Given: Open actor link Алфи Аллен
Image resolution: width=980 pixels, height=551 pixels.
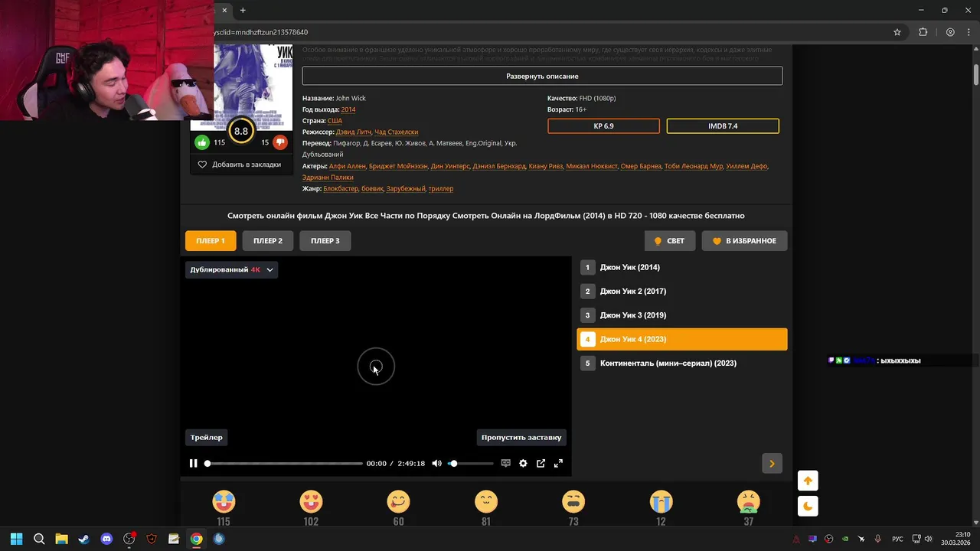Looking at the screenshot, I should tap(347, 166).
